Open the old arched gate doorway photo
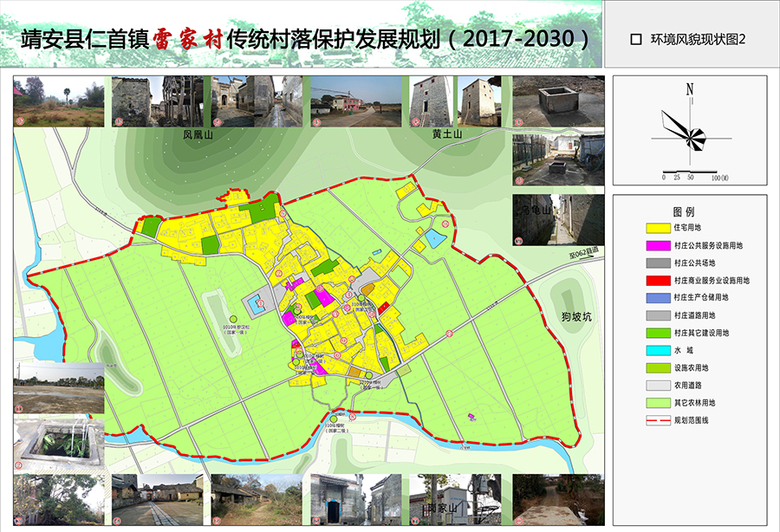780x532 pixels. coord(355,500)
